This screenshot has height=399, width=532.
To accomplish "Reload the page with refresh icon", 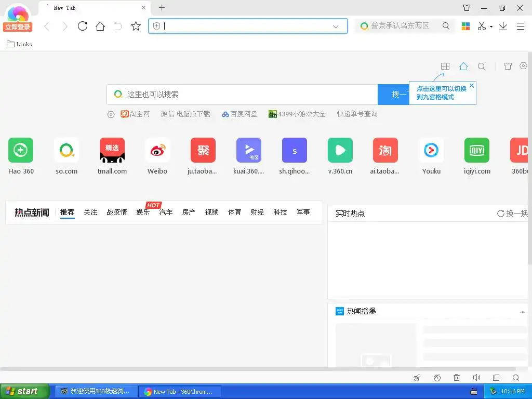I will point(83,26).
